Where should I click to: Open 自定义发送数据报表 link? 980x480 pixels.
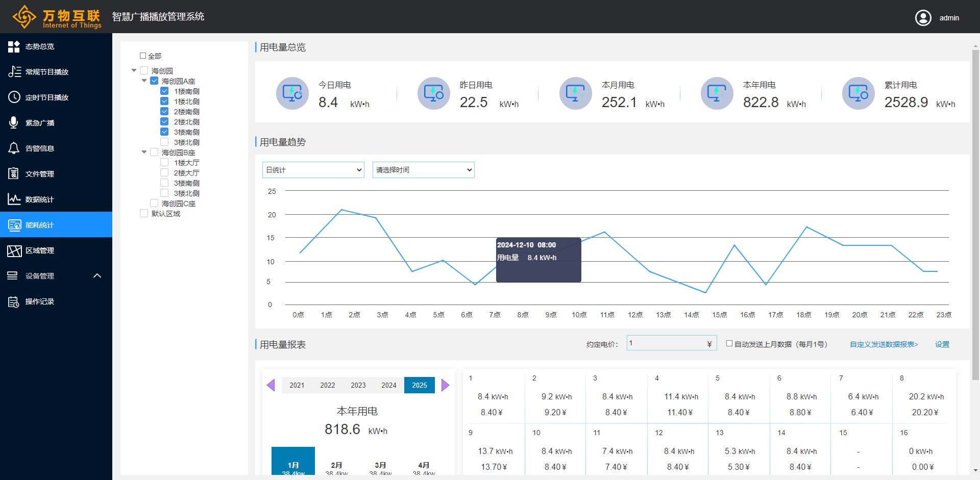[884, 344]
